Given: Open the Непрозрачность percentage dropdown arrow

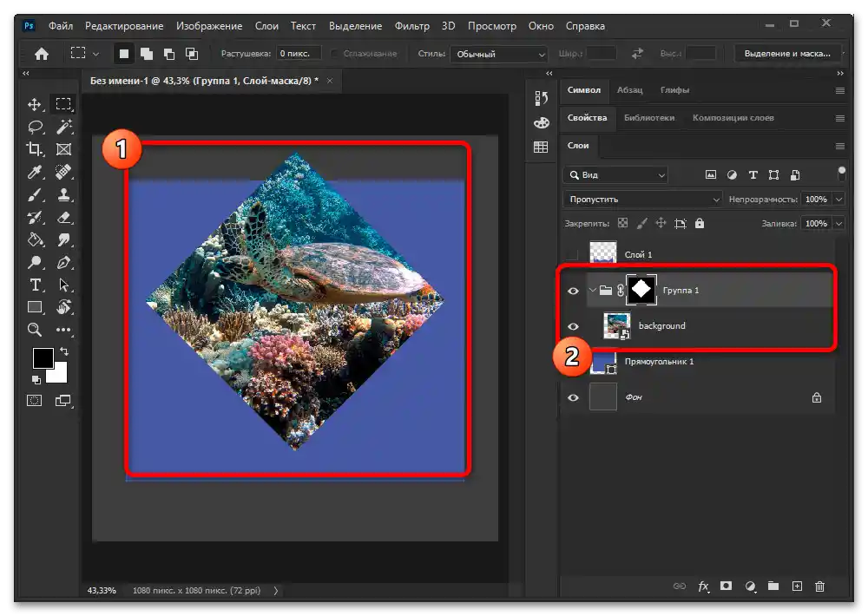Looking at the screenshot, I should click(x=839, y=200).
